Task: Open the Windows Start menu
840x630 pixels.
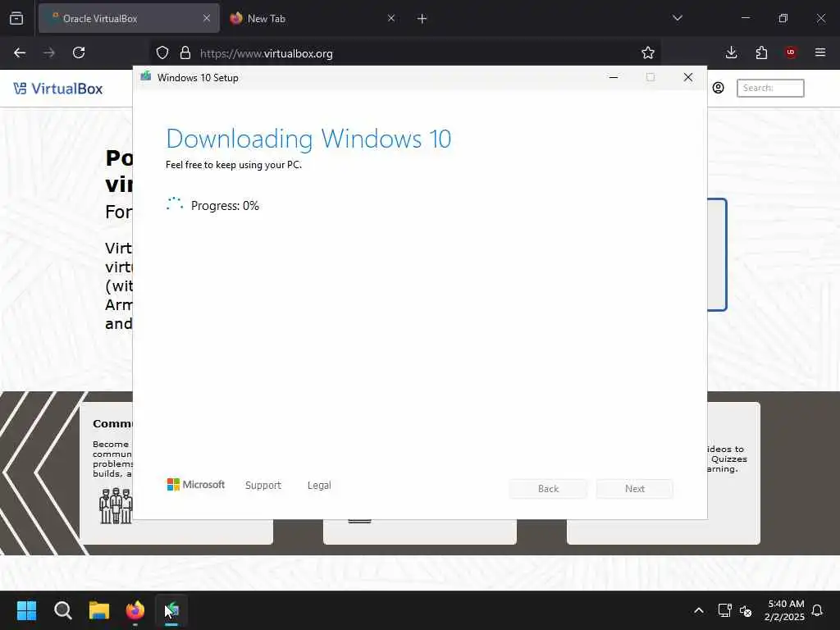Action: coord(26,610)
